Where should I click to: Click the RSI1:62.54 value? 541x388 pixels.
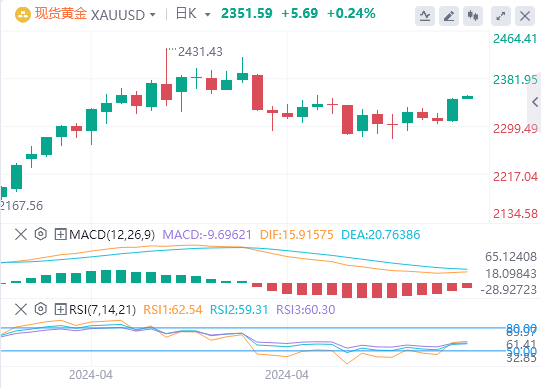173,309
